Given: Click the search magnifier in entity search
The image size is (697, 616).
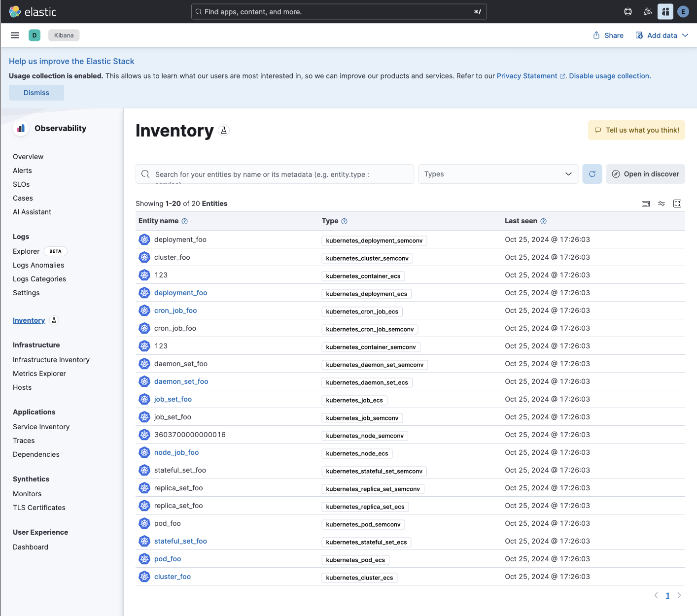Looking at the screenshot, I should click(145, 174).
